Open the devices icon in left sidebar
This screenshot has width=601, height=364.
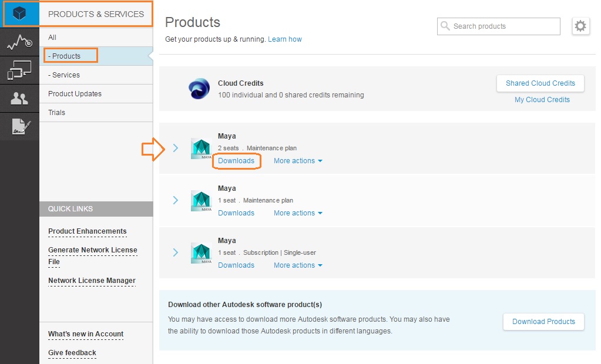pos(19,71)
